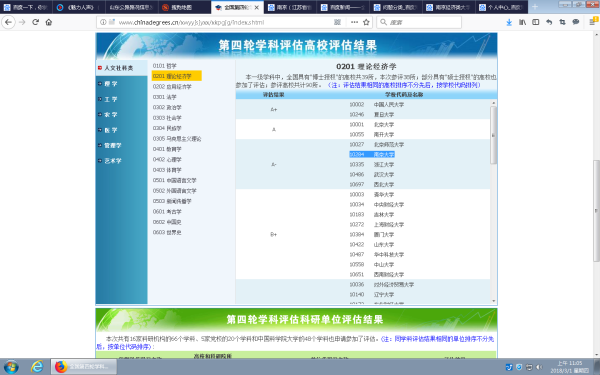Select the Firefox taskbar window button
Image resolution: width=600 pixels, height=375 pixels.
click(84, 367)
